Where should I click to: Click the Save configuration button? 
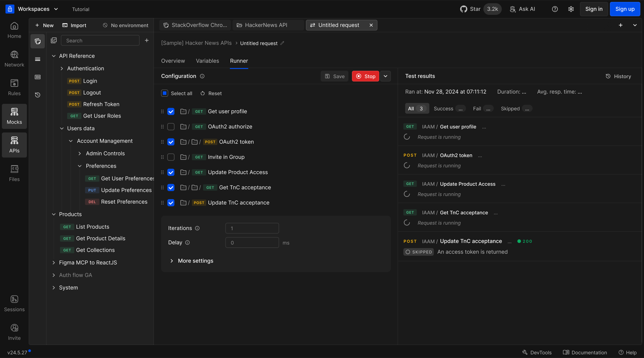point(334,76)
